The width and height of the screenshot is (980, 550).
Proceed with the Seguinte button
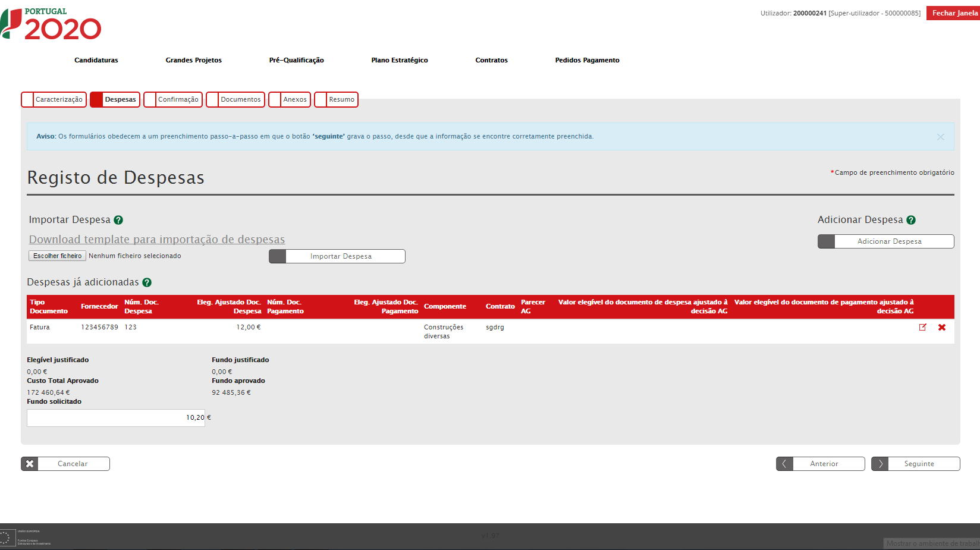click(x=916, y=464)
